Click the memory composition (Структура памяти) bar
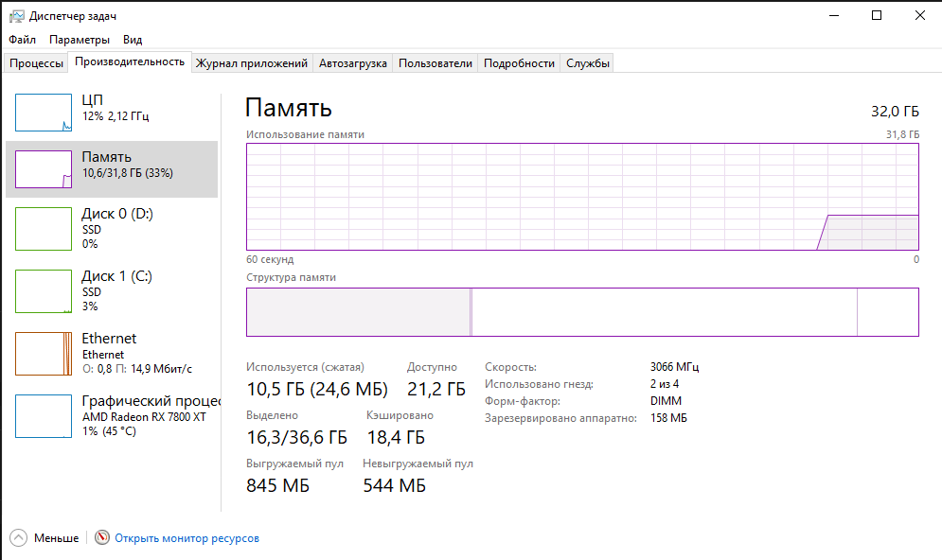 (582, 312)
